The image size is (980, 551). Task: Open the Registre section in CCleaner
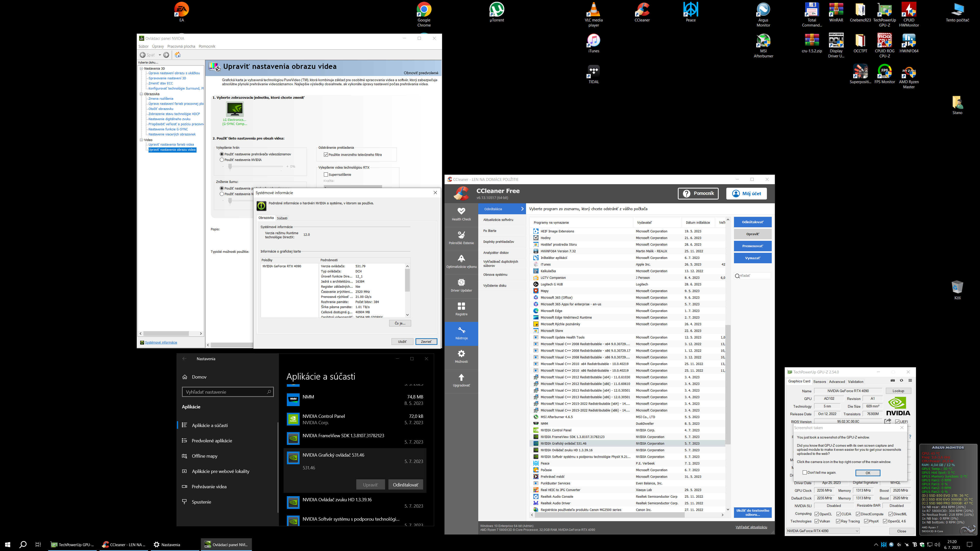click(x=461, y=309)
